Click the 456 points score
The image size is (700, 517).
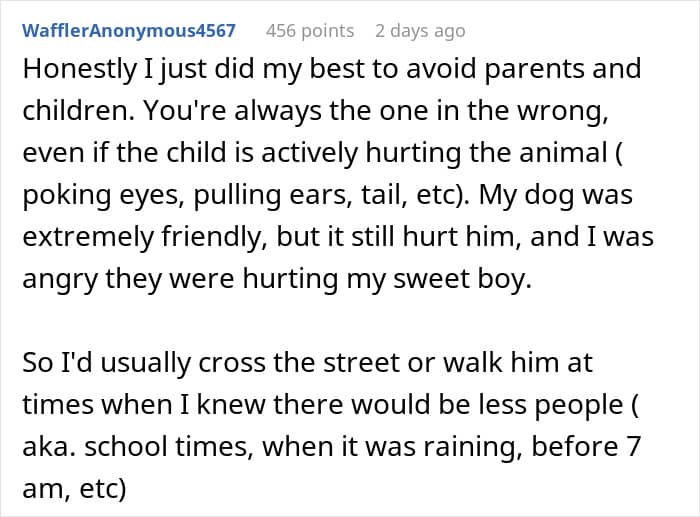pos(310,31)
